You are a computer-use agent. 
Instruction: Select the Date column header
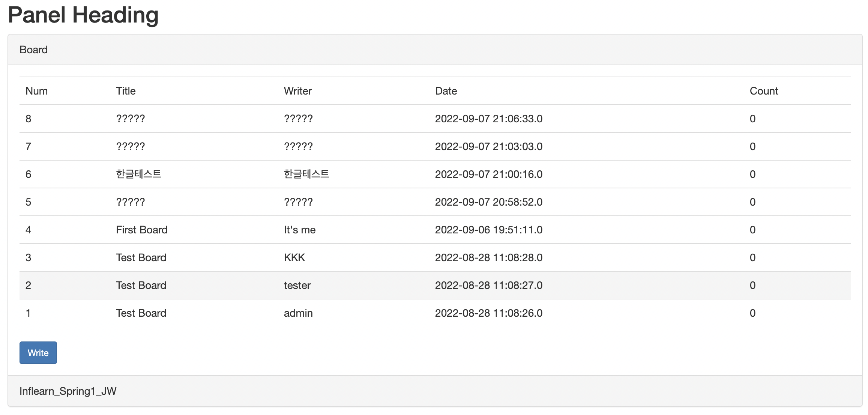(446, 91)
